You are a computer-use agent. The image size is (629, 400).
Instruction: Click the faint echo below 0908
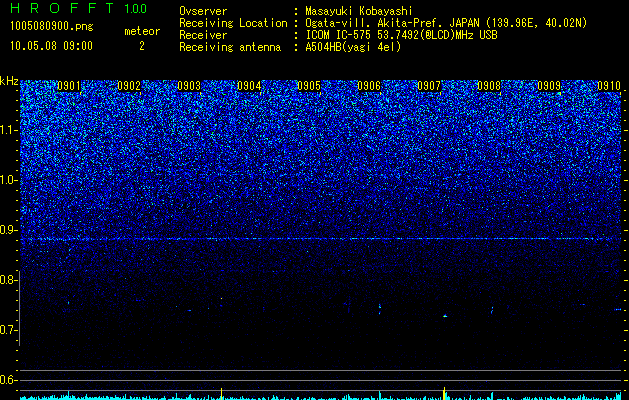pos(492,310)
